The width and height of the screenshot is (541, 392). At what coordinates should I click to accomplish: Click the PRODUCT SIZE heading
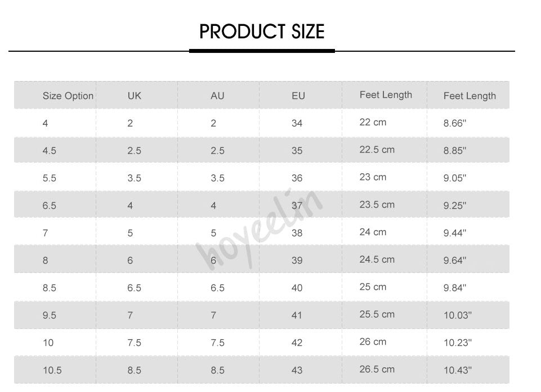pos(262,31)
